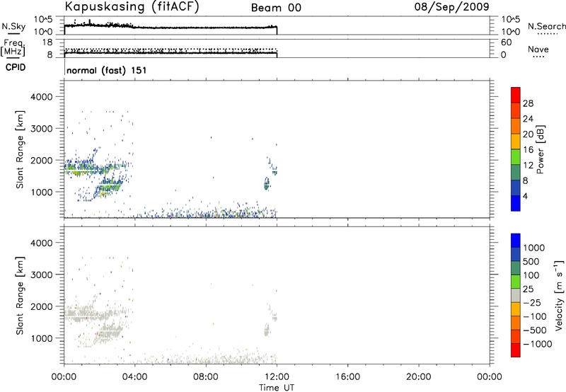Click the Power echo cluster near 11:30 at 1200 km
The width and height of the screenshot is (566, 392).
coord(267,185)
